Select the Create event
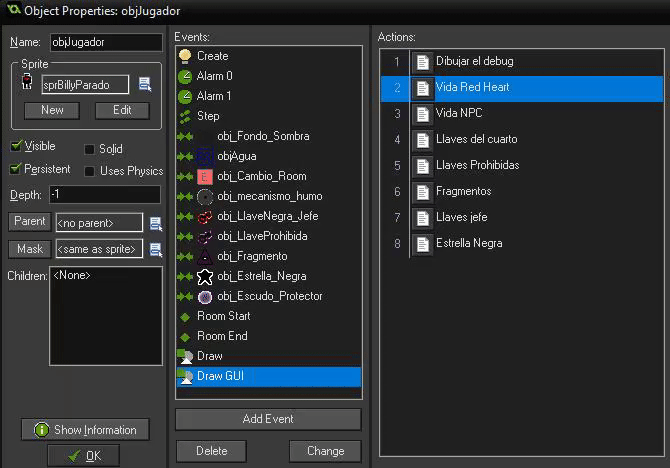The height and width of the screenshot is (468, 670). 269,56
